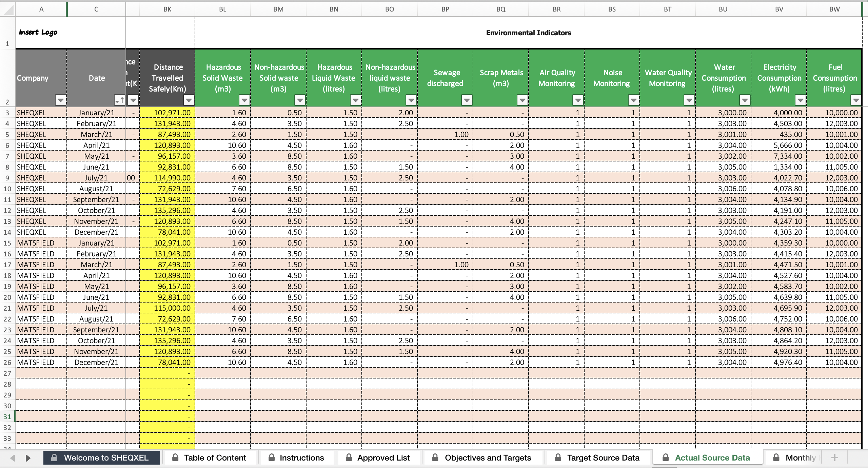868x468 pixels.
Task: Select column BK header
Action: pos(167,9)
